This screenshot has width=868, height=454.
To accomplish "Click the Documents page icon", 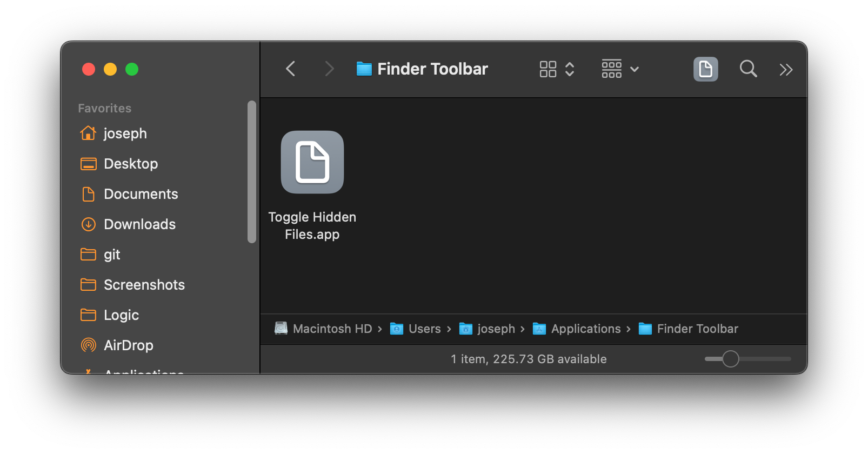I will click(x=88, y=194).
